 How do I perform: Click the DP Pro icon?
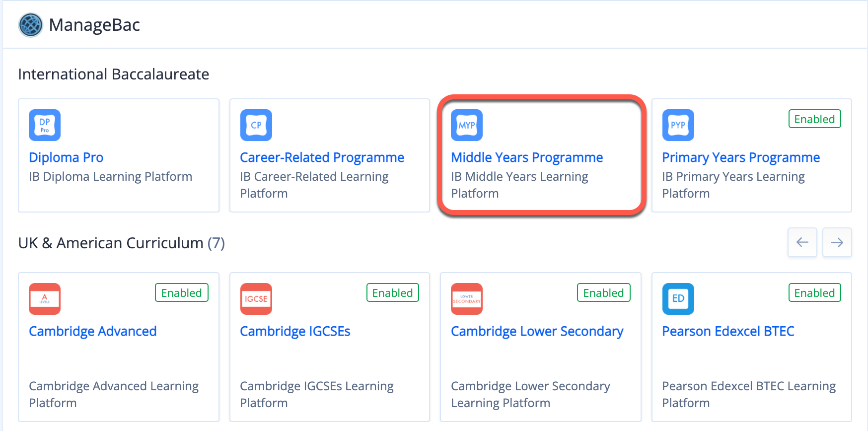45,125
